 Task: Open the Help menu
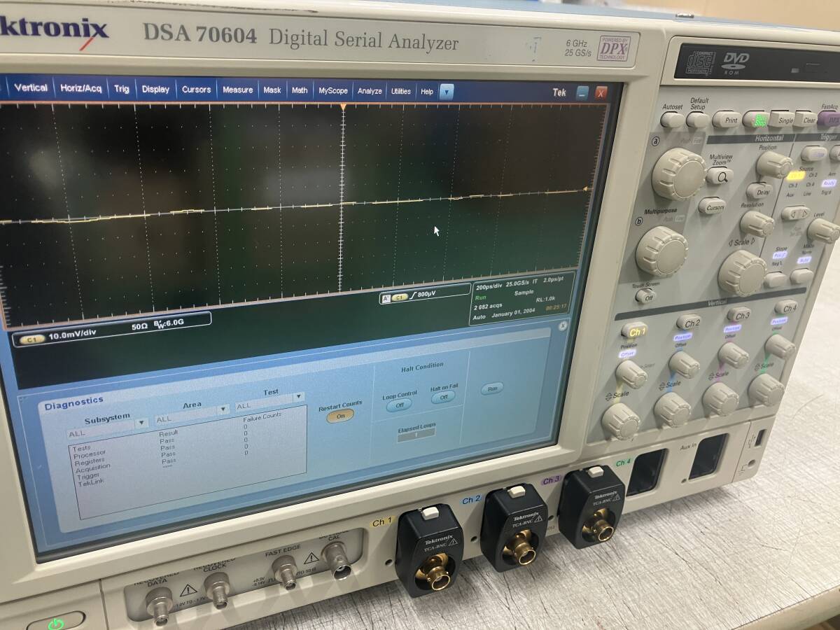tap(427, 92)
